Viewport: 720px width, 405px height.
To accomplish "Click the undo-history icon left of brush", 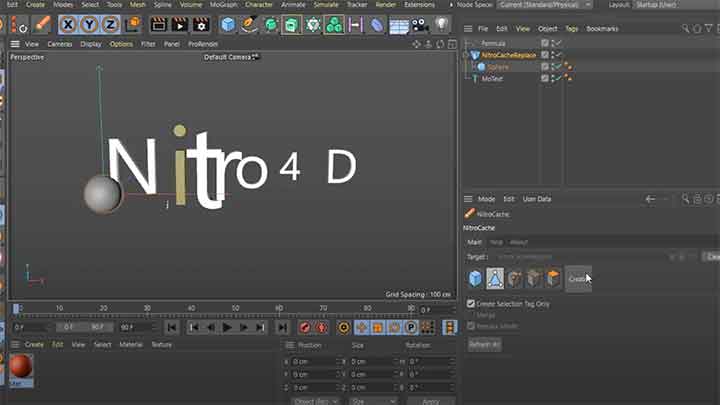I will click(20, 25).
